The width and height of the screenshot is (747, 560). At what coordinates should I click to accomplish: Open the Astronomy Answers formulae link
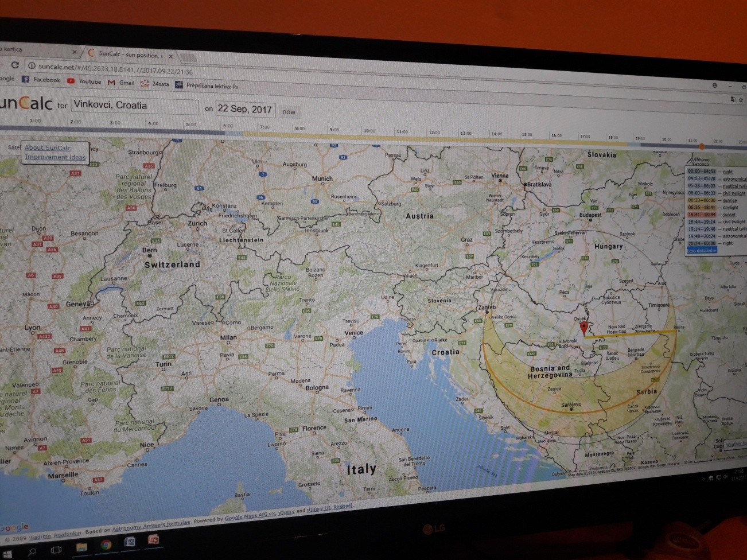[151, 525]
